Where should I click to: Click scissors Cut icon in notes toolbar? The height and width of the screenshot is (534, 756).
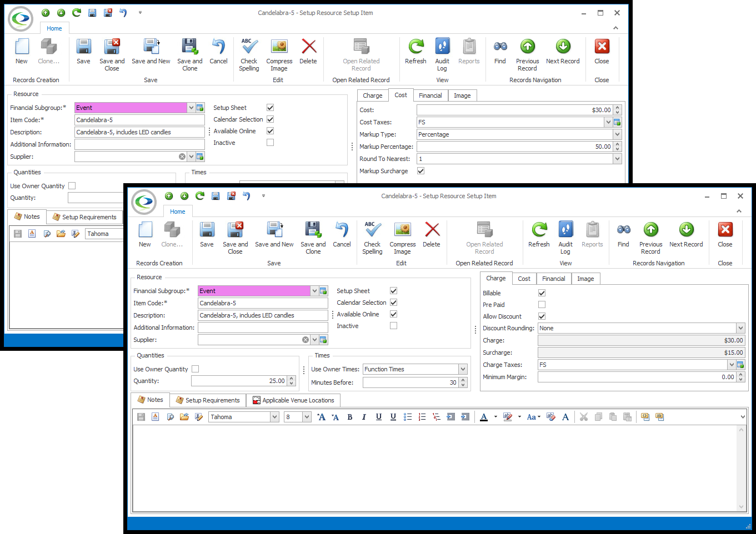point(584,417)
